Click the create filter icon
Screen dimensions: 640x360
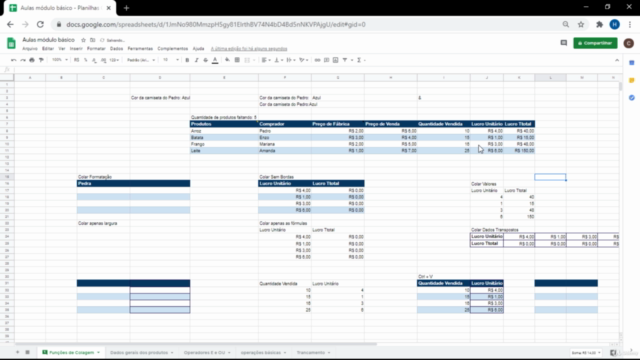click(x=345, y=60)
